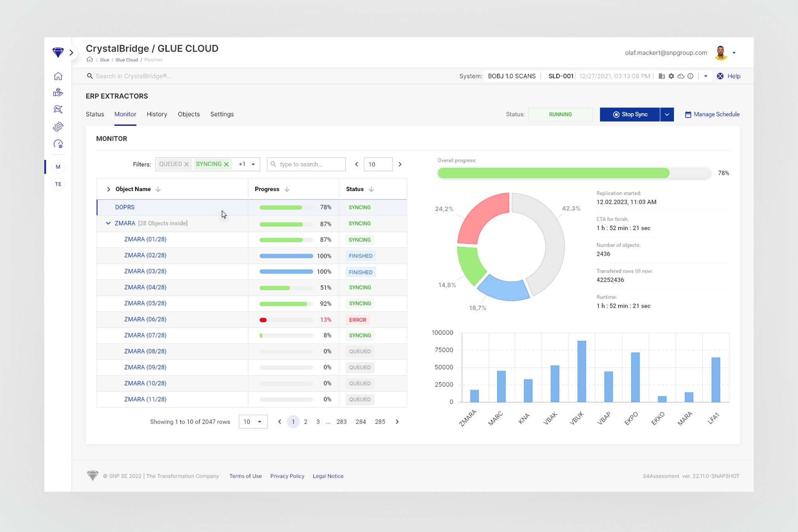Click the info icon in system bar
798x532 pixels.
690,76
